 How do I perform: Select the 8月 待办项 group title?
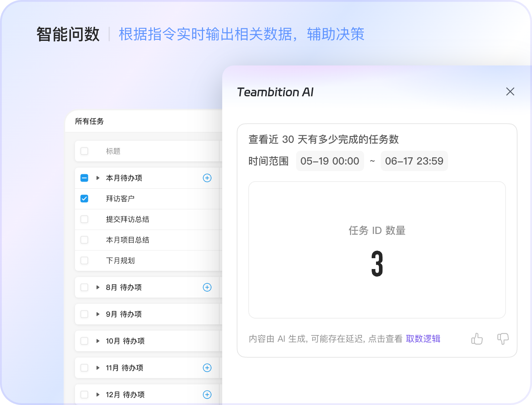coord(124,287)
